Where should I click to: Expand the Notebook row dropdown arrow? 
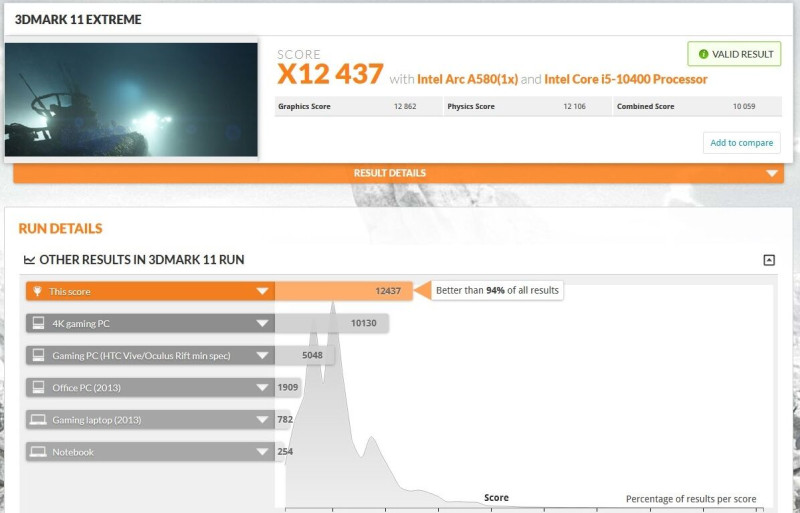click(262, 452)
